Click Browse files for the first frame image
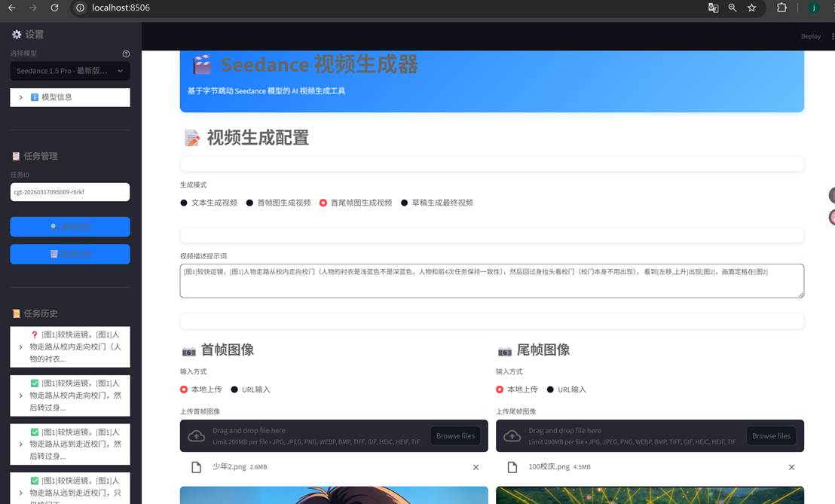This screenshot has height=504, width=835. [455, 436]
